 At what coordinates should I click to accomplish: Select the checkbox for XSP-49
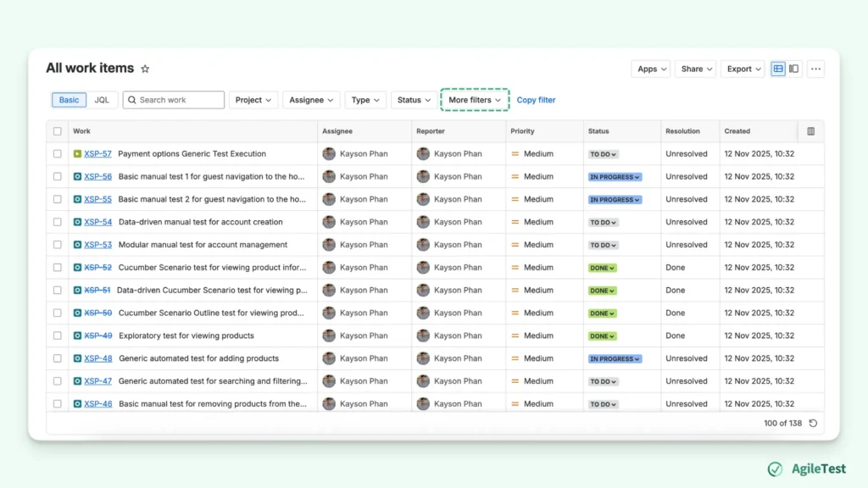[58, 335]
